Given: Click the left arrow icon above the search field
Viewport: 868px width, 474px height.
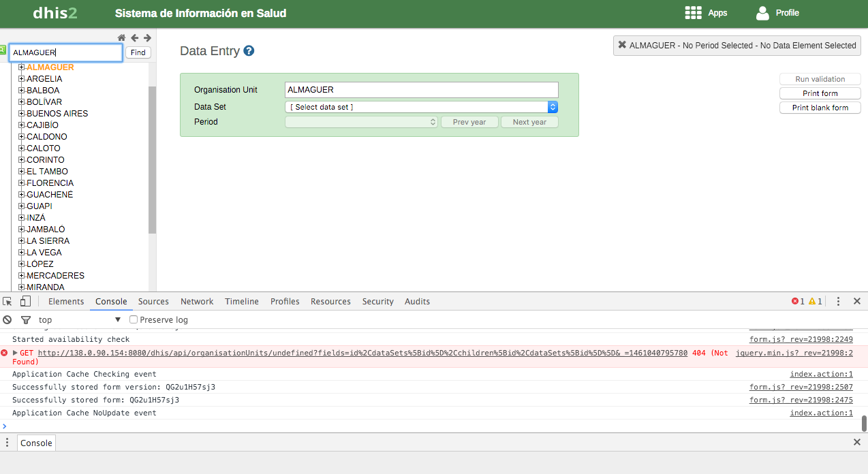Looking at the screenshot, I should point(134,38).
